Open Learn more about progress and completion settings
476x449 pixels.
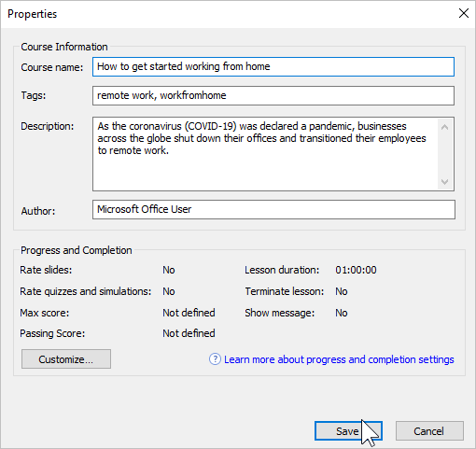tap(339, 359)
